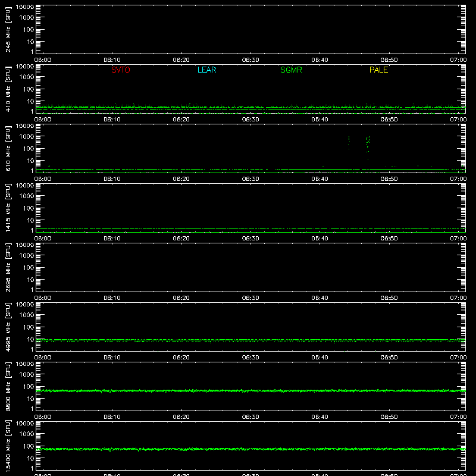Click the 1000 y-tick of 410 MHz plot

(27, 77)
